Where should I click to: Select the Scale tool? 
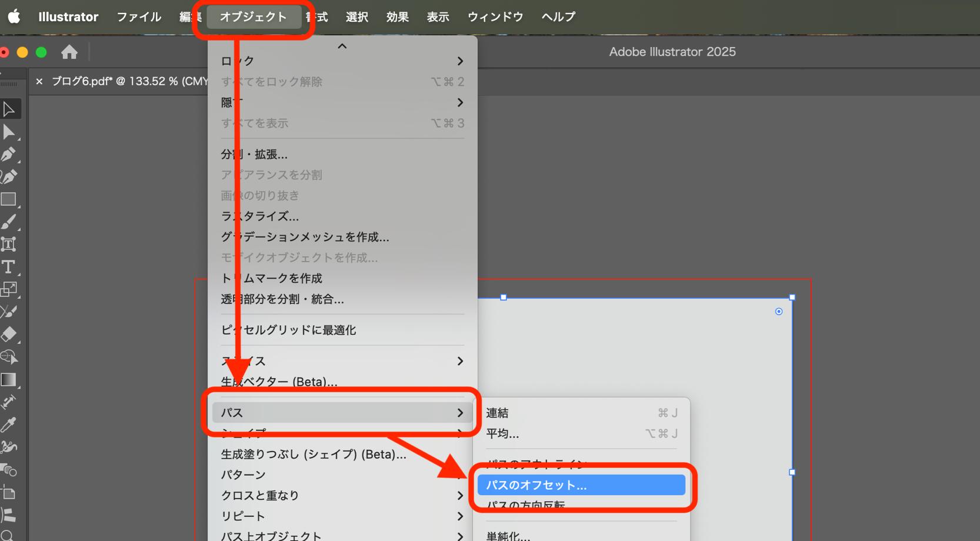9,289
